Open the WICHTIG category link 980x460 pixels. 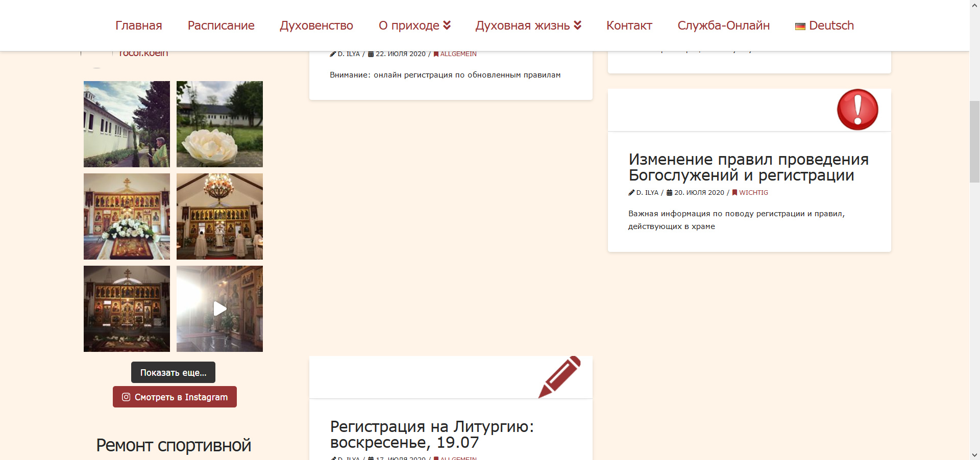[x=753, y=193]
